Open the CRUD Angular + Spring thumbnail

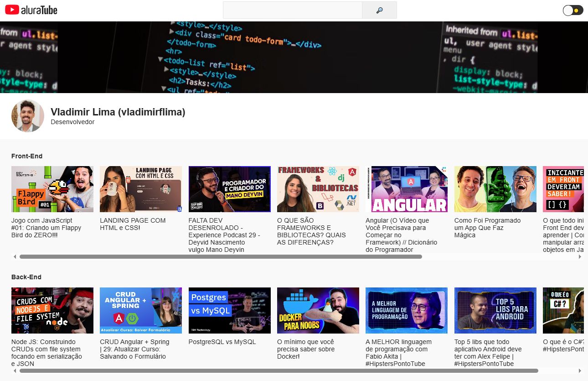[141, 310]
